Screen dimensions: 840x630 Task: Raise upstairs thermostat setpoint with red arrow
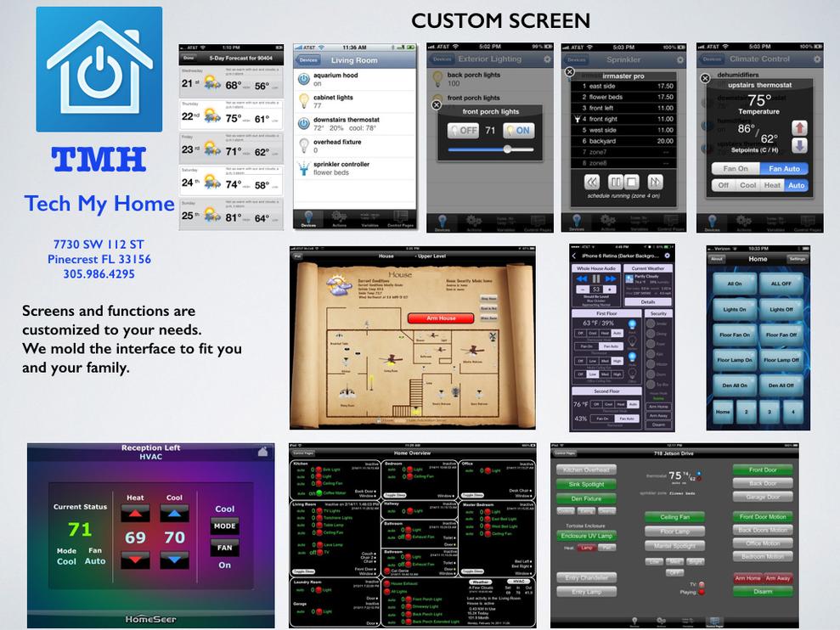(800, 128)
